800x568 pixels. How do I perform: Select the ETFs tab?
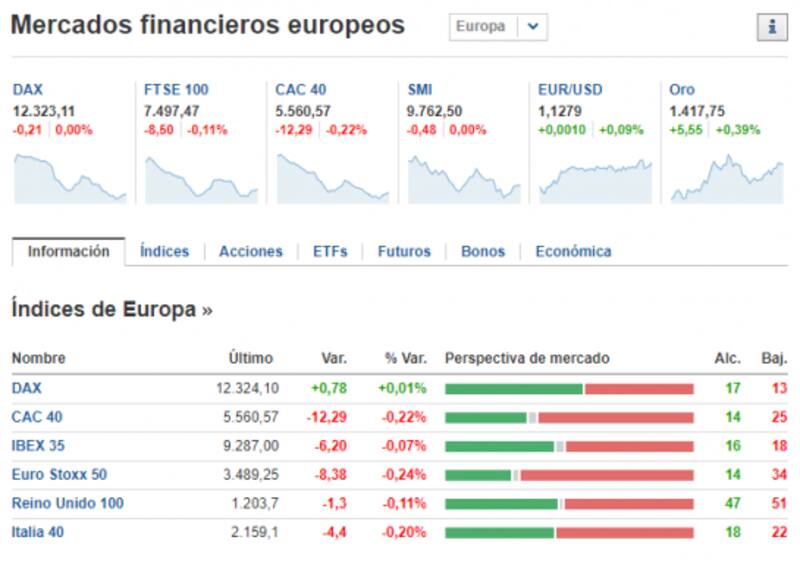[x=330, y=252]
